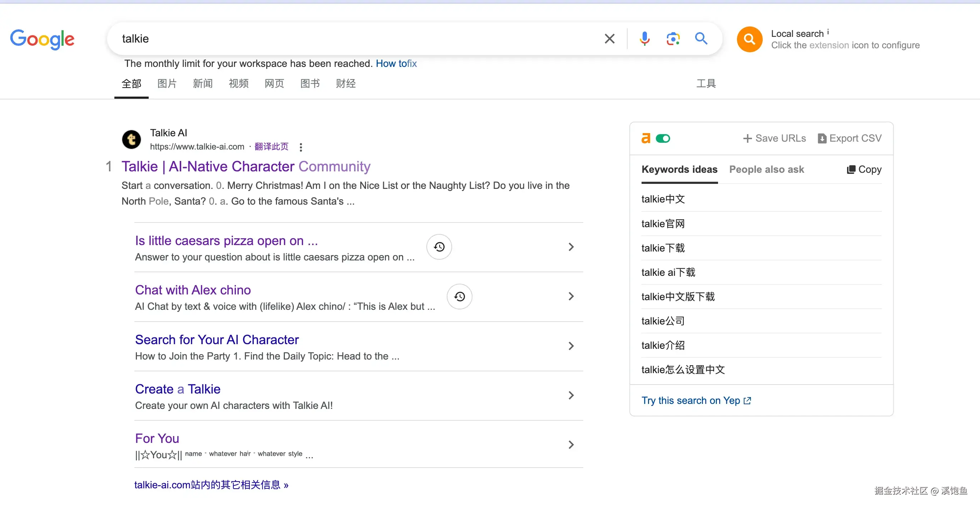The image size is (980, 508).
Task: Expand the Search for Your AI Character chevron
Action: point(571,346)
